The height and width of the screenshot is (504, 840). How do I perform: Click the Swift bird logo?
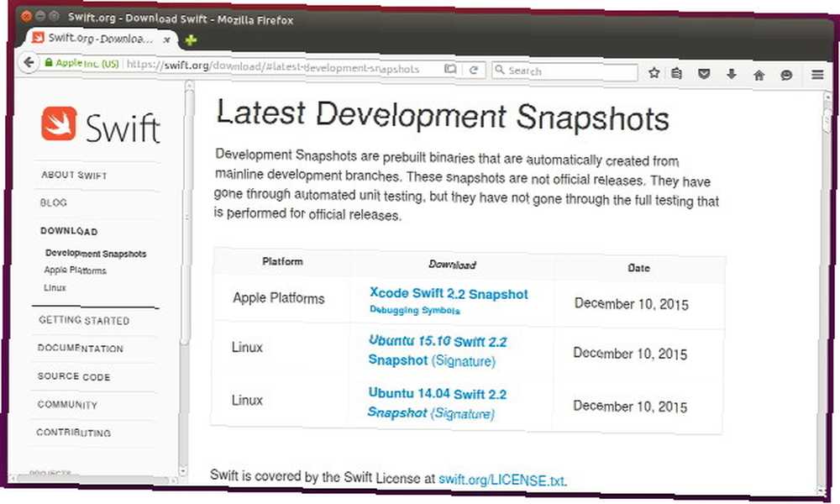pos(59,123)
